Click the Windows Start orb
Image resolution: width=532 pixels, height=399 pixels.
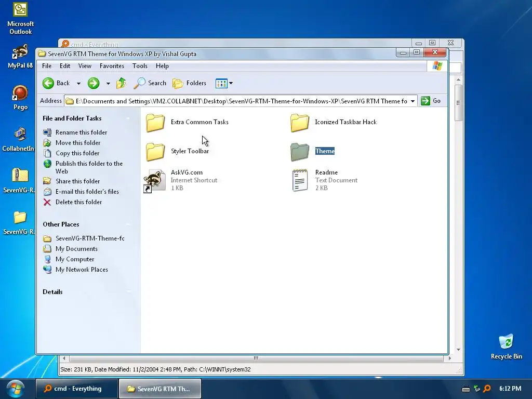click(x=16, y=389)
